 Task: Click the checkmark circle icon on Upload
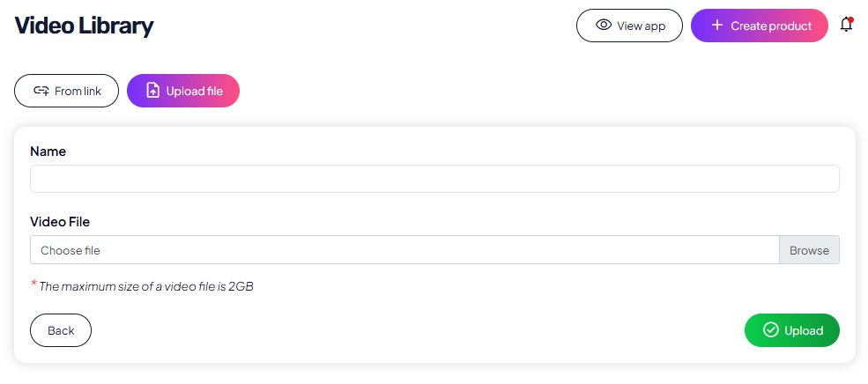pos(770,330)
